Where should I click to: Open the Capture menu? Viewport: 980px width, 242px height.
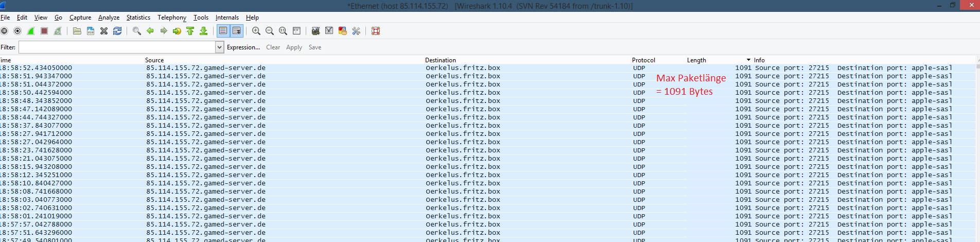point(80,18)
